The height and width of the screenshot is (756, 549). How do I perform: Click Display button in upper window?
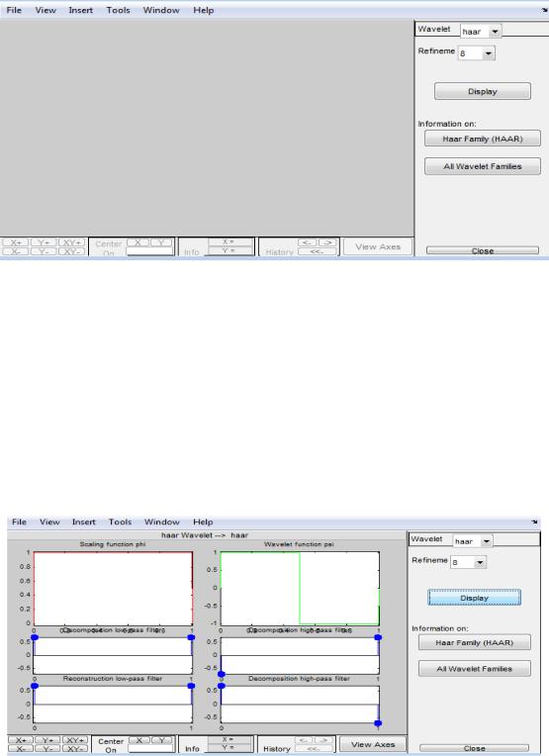[x=483, y=91]
